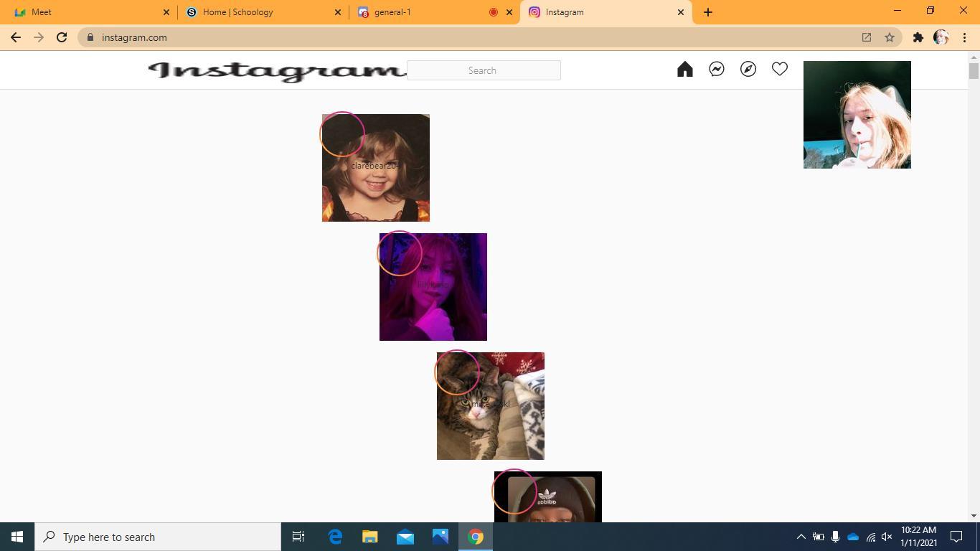This screenshot has height=551, width=980.
Task: Open the Photos app from taskbar
Action: tap(440, 537)
